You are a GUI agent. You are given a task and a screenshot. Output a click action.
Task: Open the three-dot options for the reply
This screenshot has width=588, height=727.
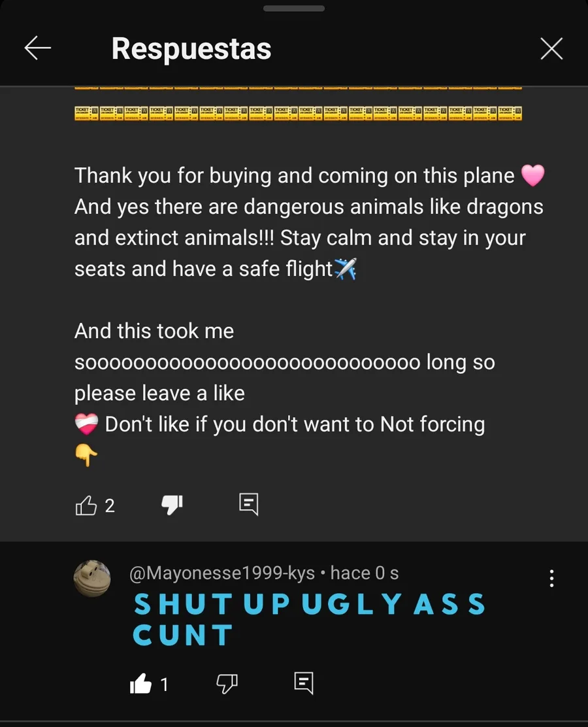click(x=551, y=578)
